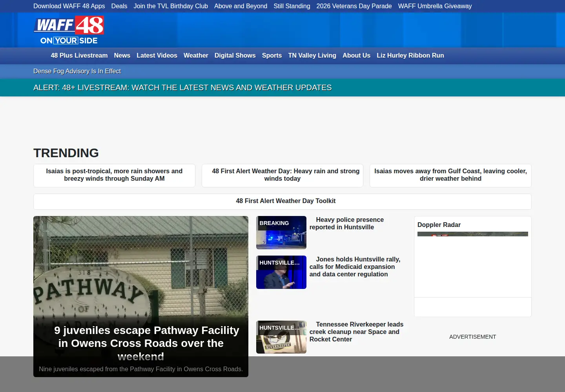The image size is (565, 392).
Task: Open the Weather section in navigation
Action: (196, 56)
